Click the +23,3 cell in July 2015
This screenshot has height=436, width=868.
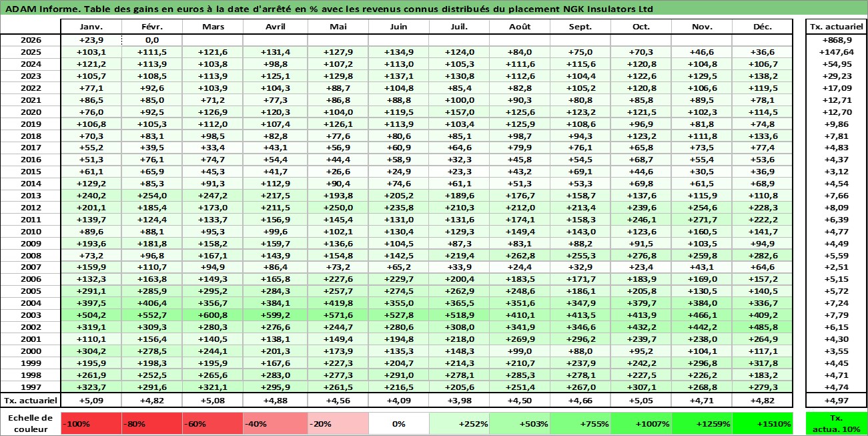pyautogui.click(x=458, y=172)
